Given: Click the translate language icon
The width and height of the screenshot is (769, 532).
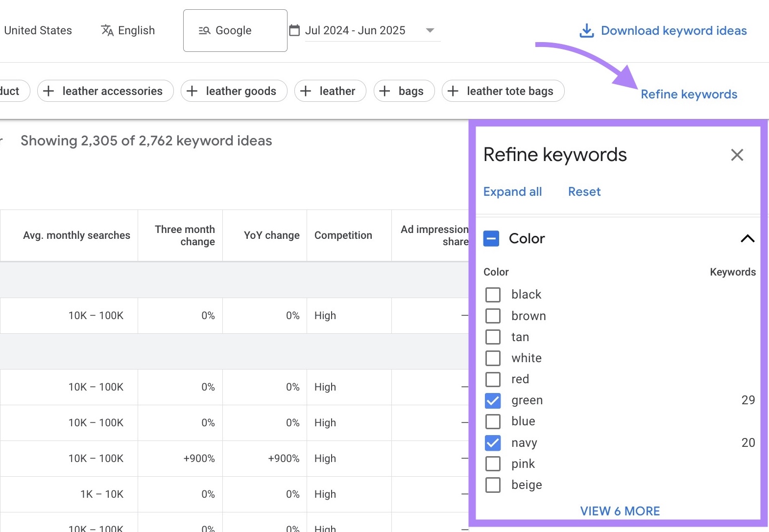Looking at the screenshot, I should [107, 30].
